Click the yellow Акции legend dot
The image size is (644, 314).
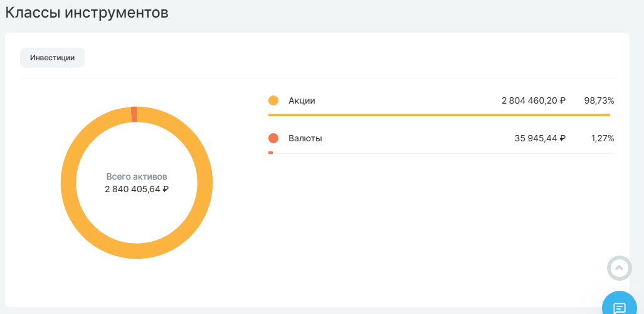pyautogui.click(x=273, y=100)
